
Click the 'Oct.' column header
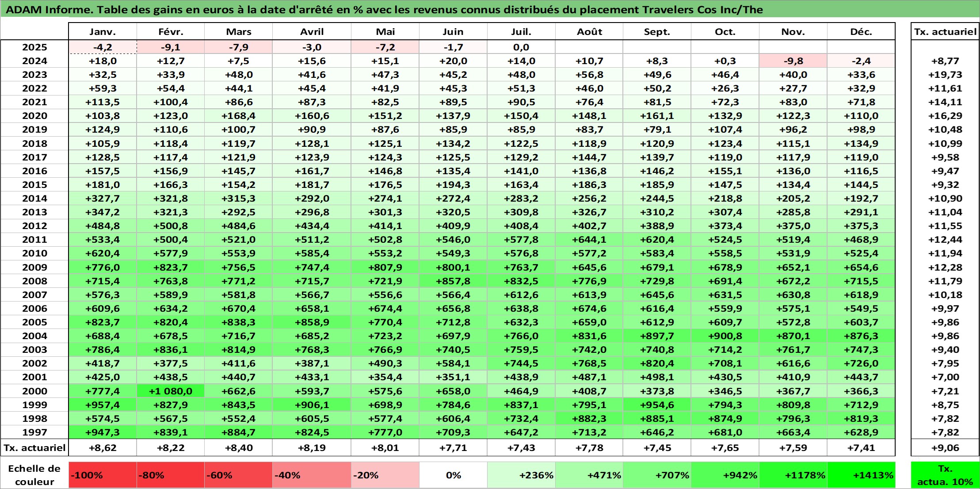pos(725,31)
